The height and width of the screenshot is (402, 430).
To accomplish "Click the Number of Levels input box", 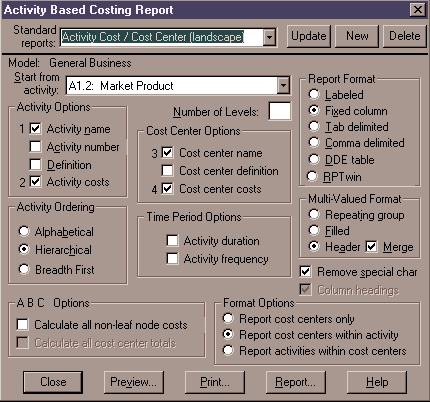I will pyautogui.click(x=279, y=111).
